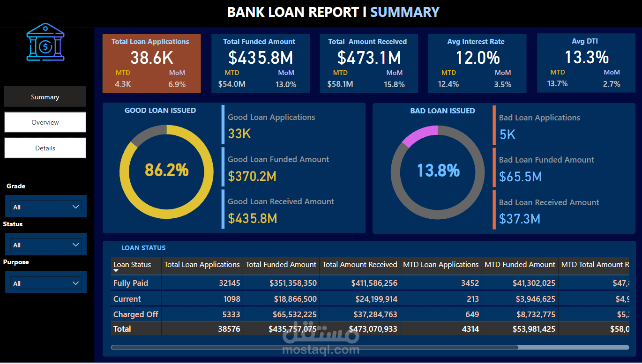Viewport: 642px width, 364px height.
Task: Click Good Loan Received Amount $435.8M
Action: [253, 218]
